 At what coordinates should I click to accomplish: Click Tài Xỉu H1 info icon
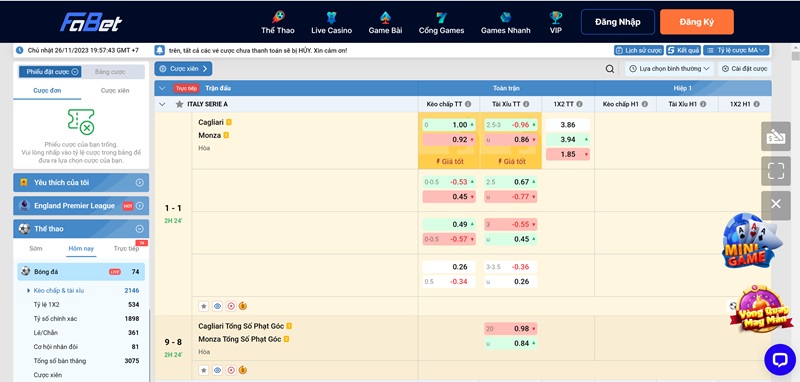703,104
